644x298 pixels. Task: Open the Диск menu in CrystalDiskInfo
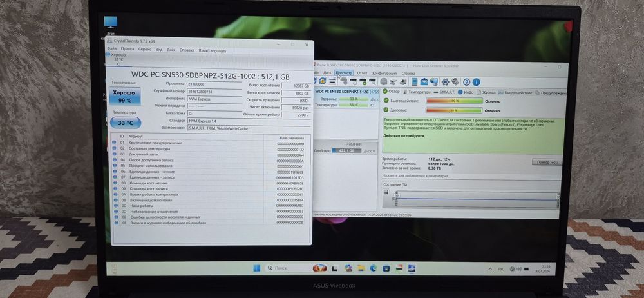click(171, 50)
